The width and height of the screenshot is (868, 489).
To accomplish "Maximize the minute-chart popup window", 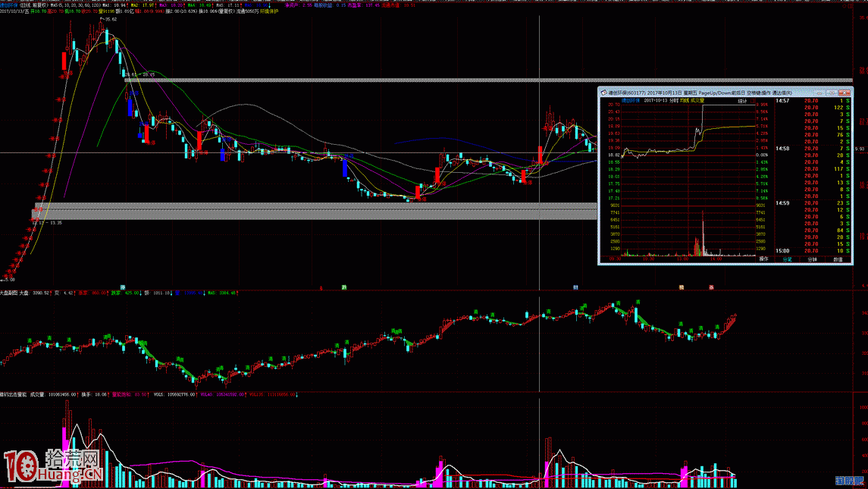I will pyautogui.click(x=832, y=93).
